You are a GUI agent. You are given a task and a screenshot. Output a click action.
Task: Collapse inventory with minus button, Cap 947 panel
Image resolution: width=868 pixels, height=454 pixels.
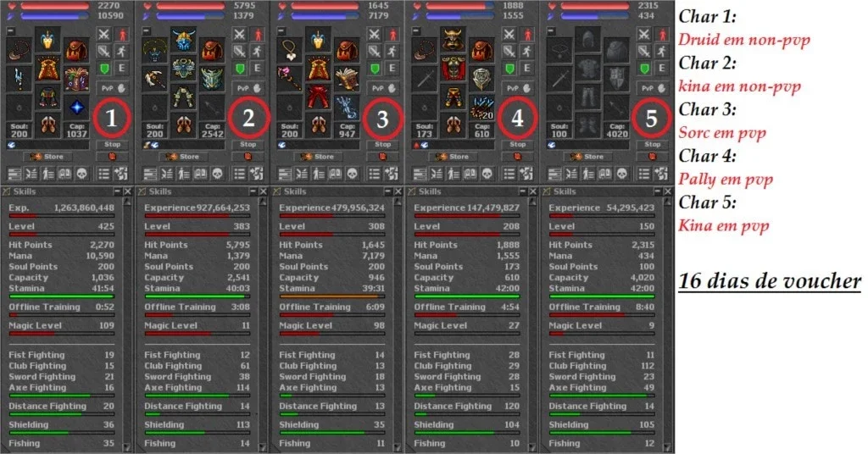(x=281, y=31)
